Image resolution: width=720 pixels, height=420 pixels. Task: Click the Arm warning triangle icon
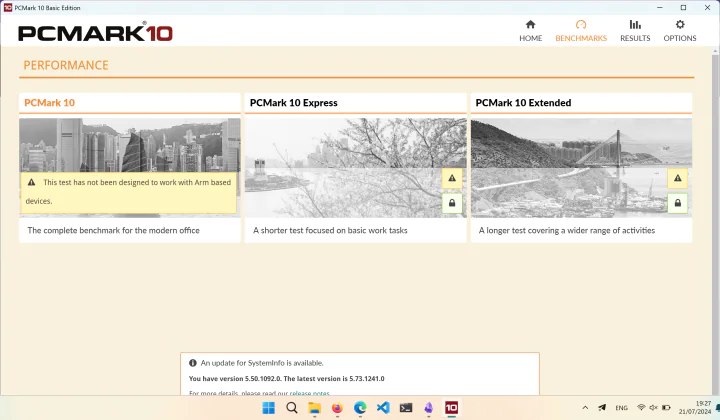click(x=31, y=182)
